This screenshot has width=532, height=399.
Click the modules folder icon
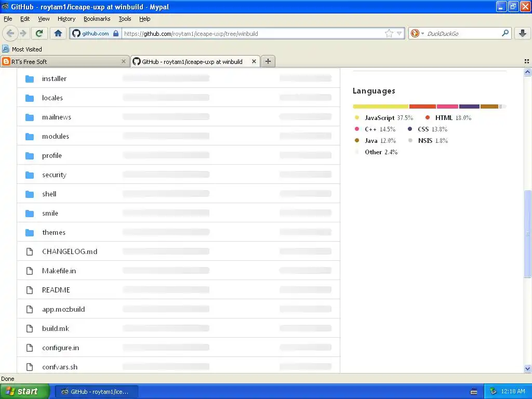30,137
